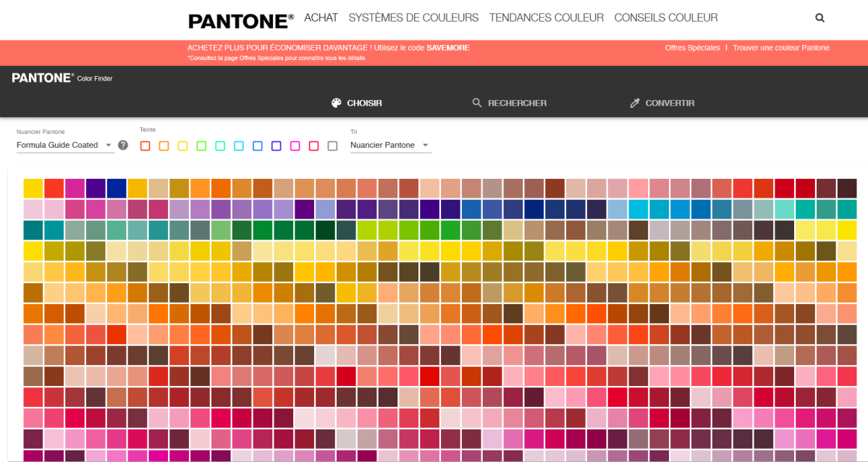
Task: Pick the first yellow swatch in top row
Action: click(x=33, y=188)
